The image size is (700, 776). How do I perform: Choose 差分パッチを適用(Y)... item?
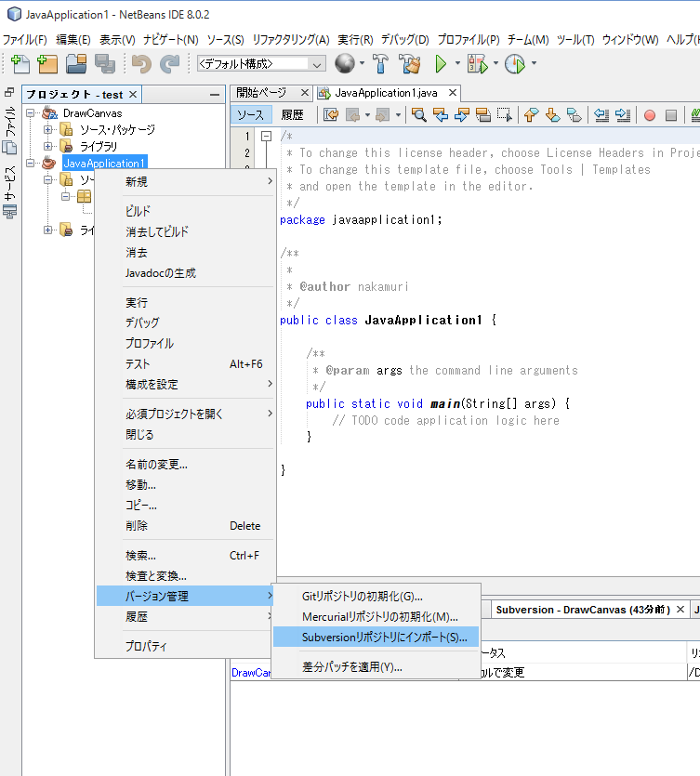tap(376, 667)
